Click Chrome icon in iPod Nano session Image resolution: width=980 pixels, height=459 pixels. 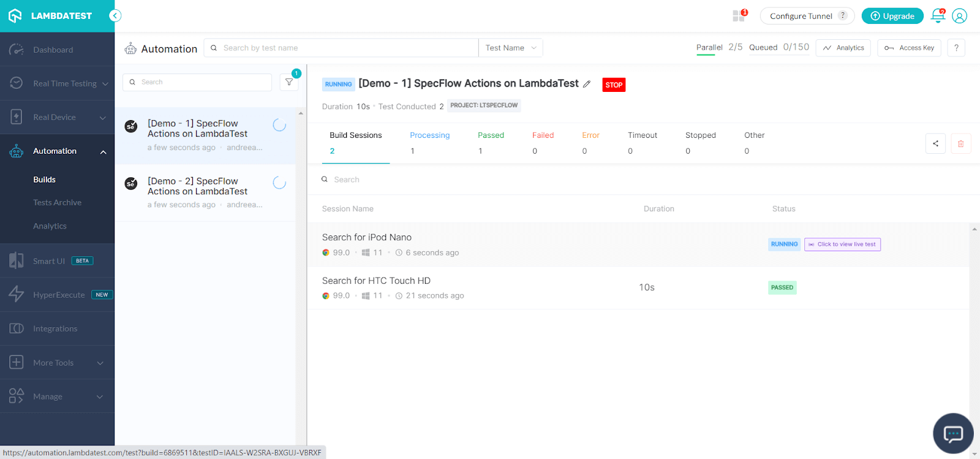pos(326,252)
